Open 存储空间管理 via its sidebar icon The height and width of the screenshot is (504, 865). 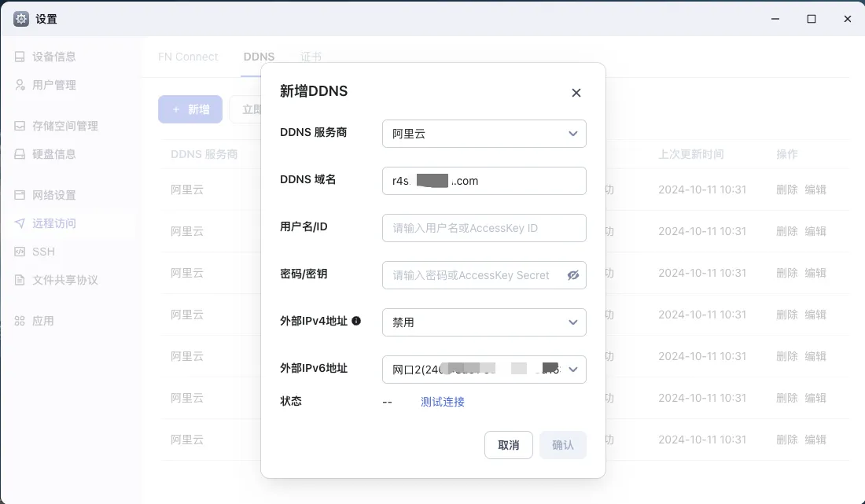coord(20,126)
